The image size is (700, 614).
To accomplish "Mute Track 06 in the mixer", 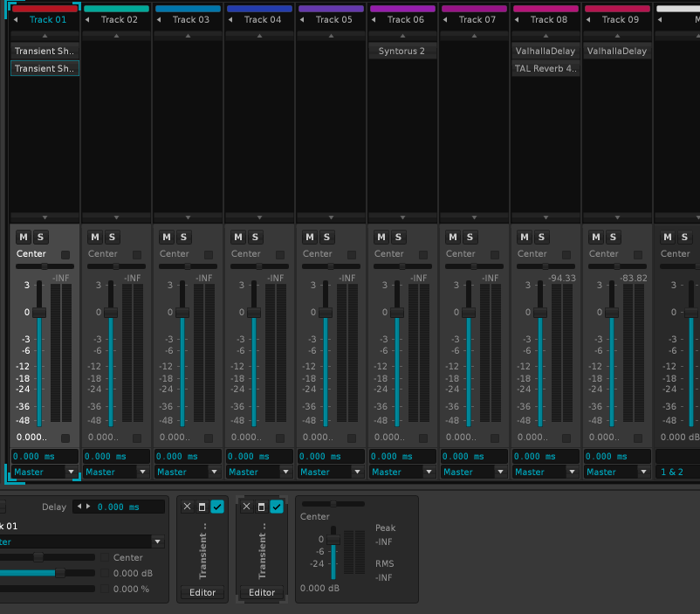I will [381, 237].
